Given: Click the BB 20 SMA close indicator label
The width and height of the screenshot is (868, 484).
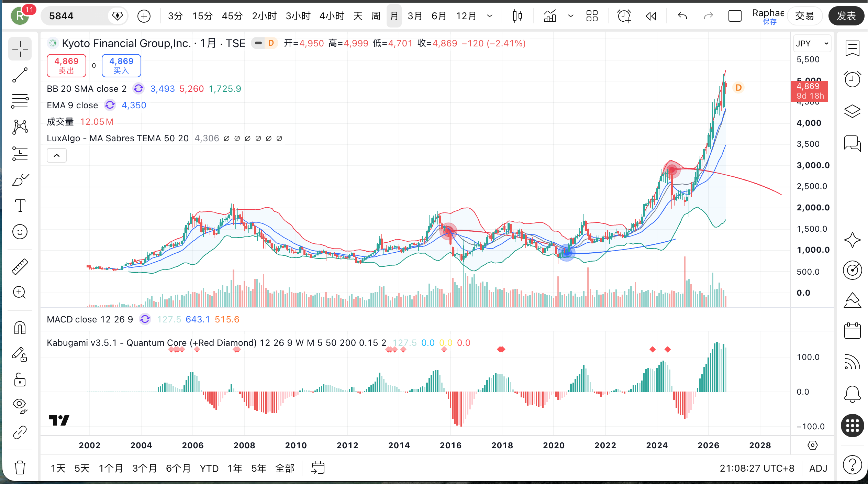Looking at the screenshot, I should [x=87, y=89].
